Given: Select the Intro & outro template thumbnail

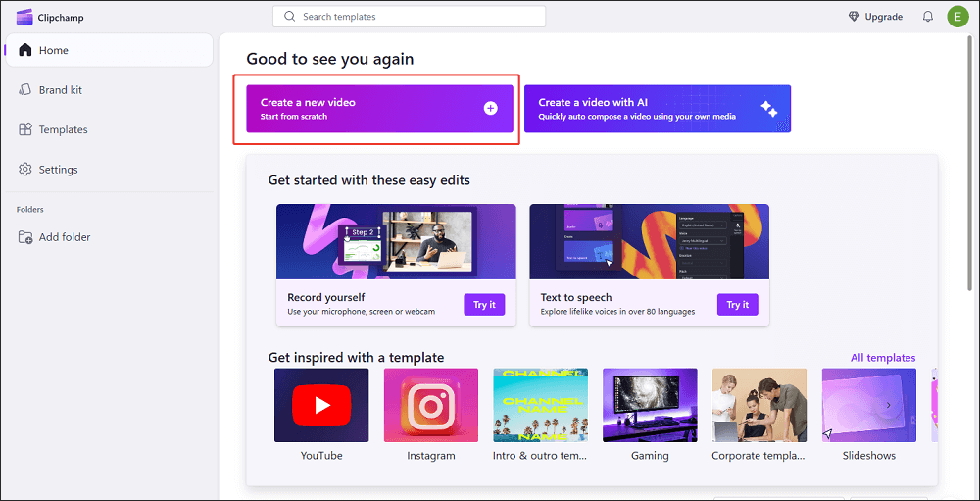Looking at the screenshot, I should click(541, 405).
